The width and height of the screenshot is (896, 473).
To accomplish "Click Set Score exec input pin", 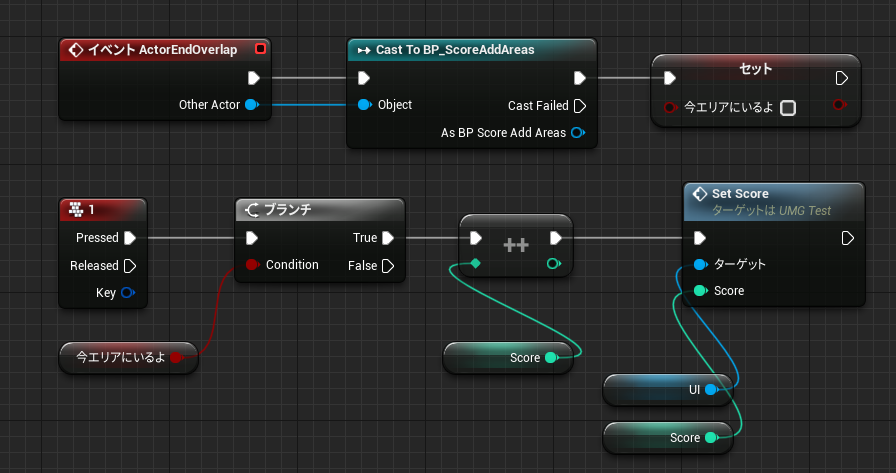I will 700,238.
